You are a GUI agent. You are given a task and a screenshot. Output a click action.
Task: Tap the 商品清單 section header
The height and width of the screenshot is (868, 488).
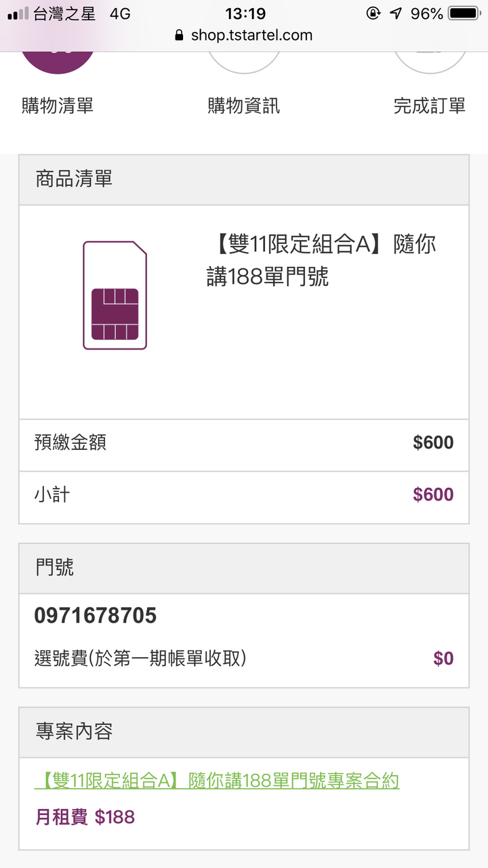click(244, 180)
